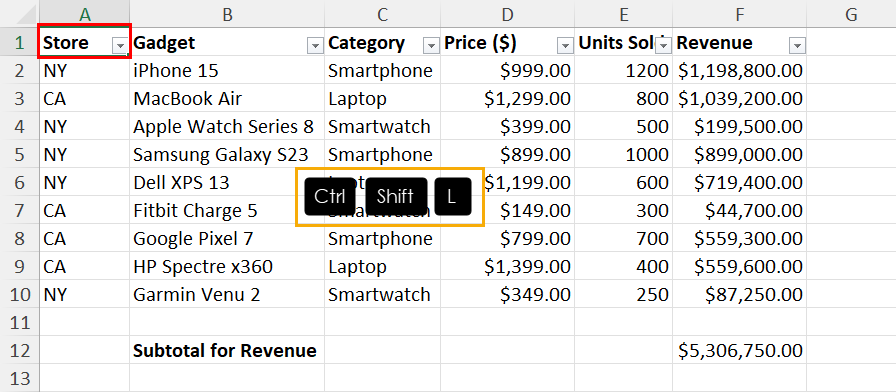The height and width of the screenshot is (392, 896).
Task: Click the Apple Watch Series 8 cell
Action: tap(227, 126)
